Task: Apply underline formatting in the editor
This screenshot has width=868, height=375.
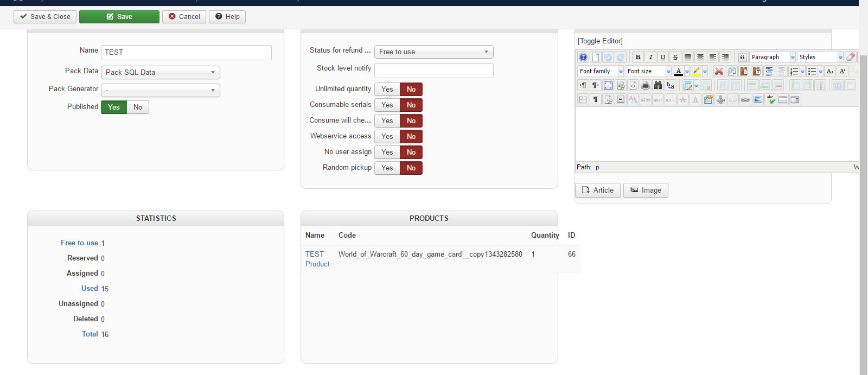Action: pyautogui.click(x=663, y=57)
